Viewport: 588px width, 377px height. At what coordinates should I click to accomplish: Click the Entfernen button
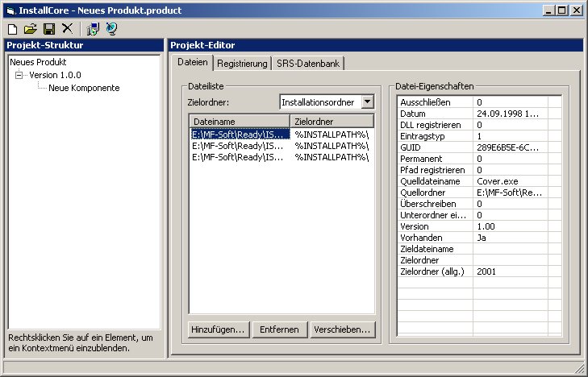click(x=279, y=329)
